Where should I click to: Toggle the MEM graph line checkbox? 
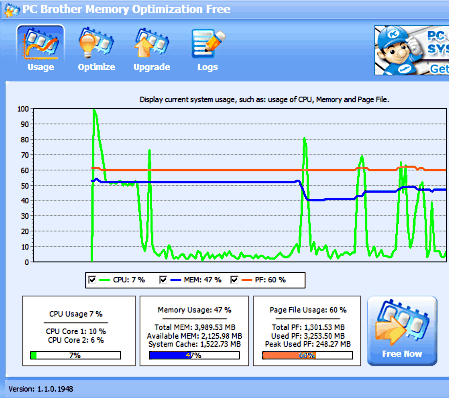point(163,280)
